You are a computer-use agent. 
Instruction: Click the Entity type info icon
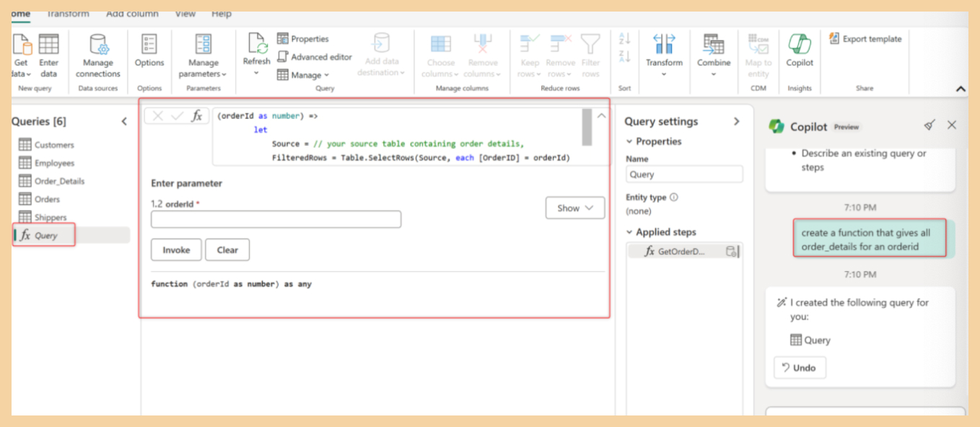[674, 197]
